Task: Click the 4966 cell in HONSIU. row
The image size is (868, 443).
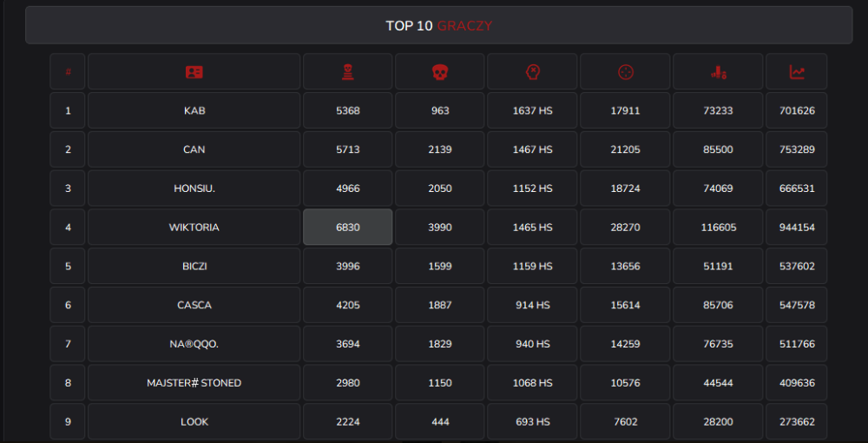Action: pos(348,188)
